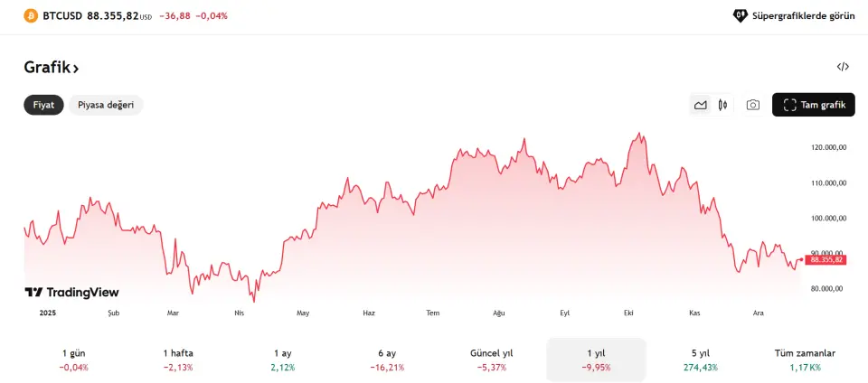Click the TradingView logo on chart
Screen dimensions: 868x383
pyautogui.click(x=71, y=293)
